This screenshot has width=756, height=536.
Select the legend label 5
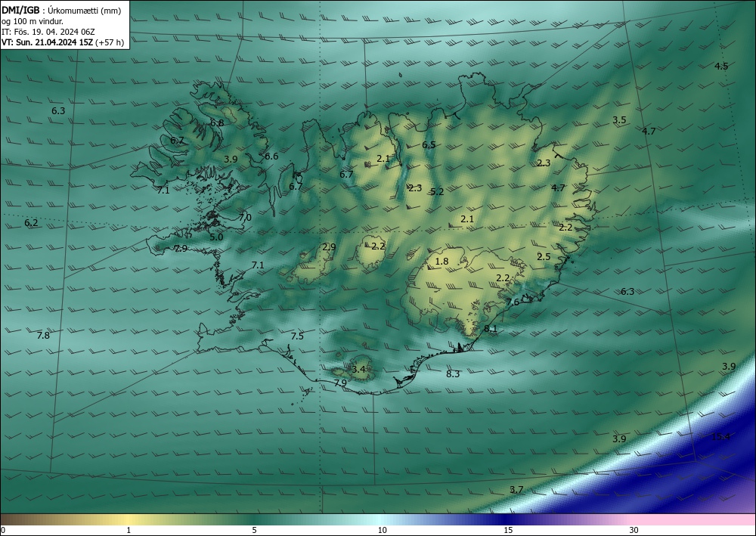click(x=254, y=530)
